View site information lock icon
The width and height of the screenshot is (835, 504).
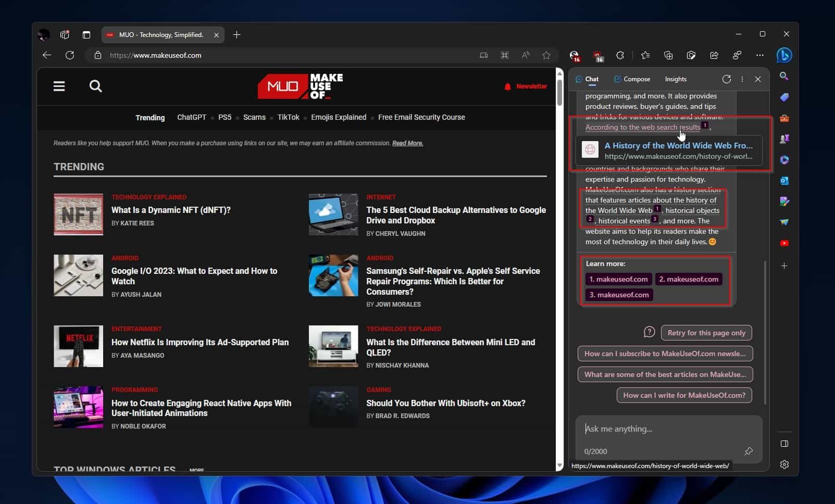point(97,55)
